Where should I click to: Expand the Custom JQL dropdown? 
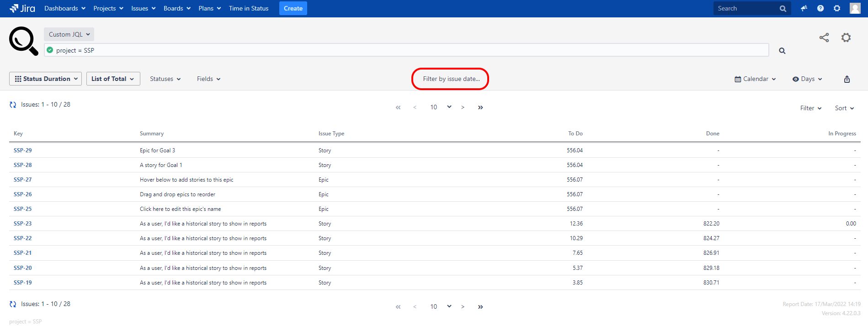click(x=69, y=34)
